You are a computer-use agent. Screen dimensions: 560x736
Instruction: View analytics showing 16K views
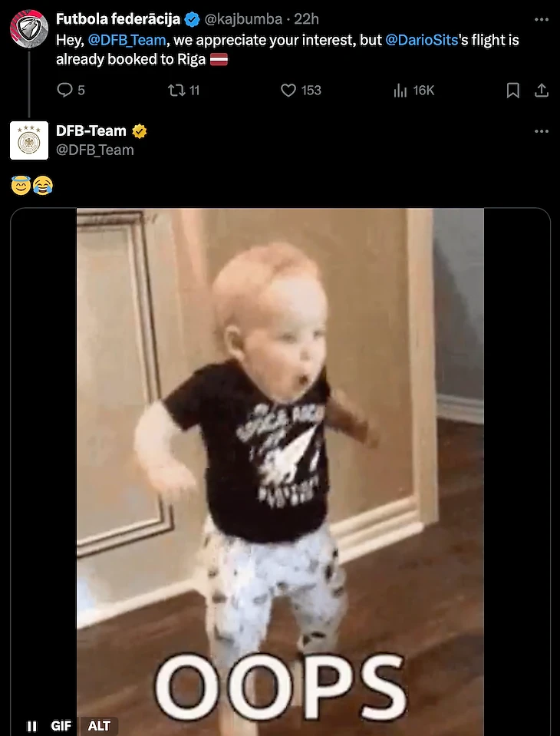pos(413,90)
